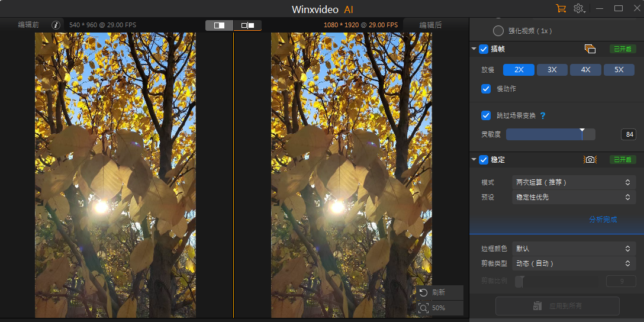Switch to split-screen compare view
Image resolution: width=644 pixels, height=322 pixels.
point(219,25)
